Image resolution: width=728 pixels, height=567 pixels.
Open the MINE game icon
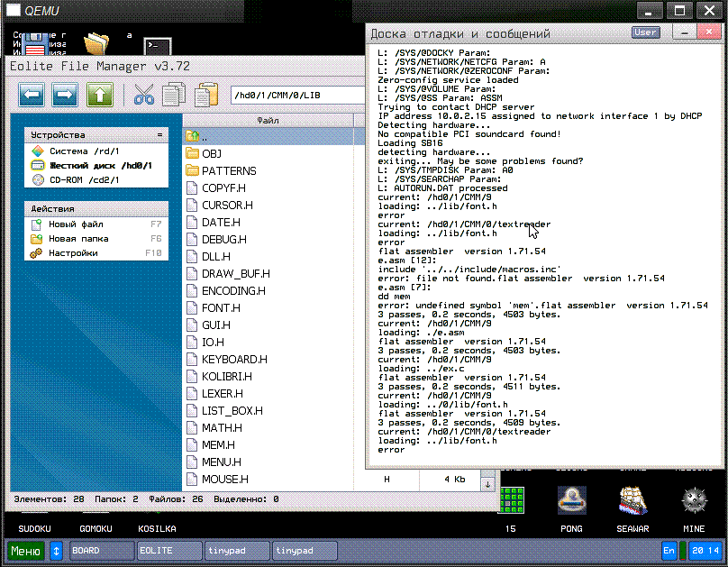pyautogui.click(x=695, y=501)
